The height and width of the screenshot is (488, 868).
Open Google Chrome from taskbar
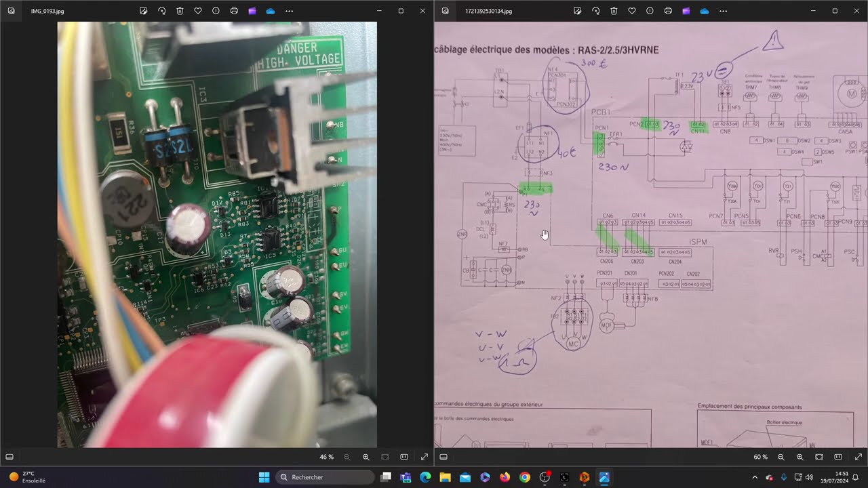click(x=524, y=477)
